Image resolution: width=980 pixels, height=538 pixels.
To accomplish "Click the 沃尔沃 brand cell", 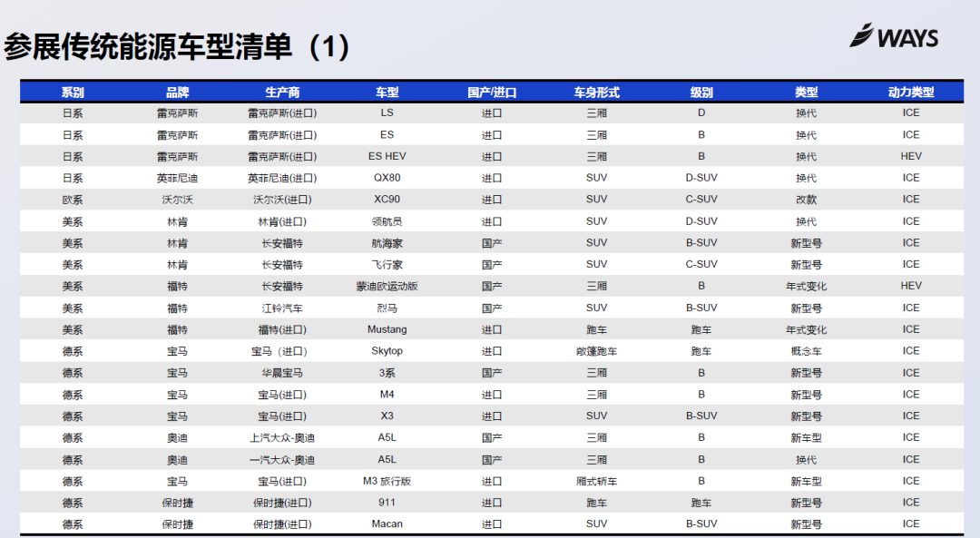I will (178, 200).
